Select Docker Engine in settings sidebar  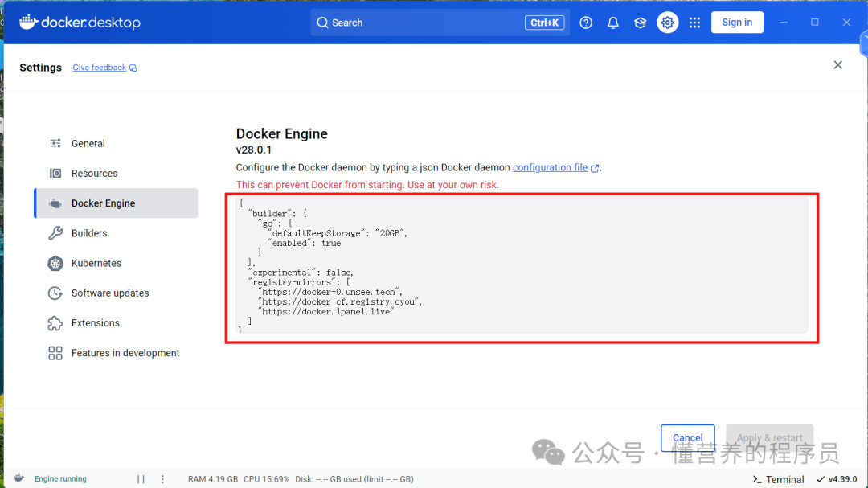[116, 203]
